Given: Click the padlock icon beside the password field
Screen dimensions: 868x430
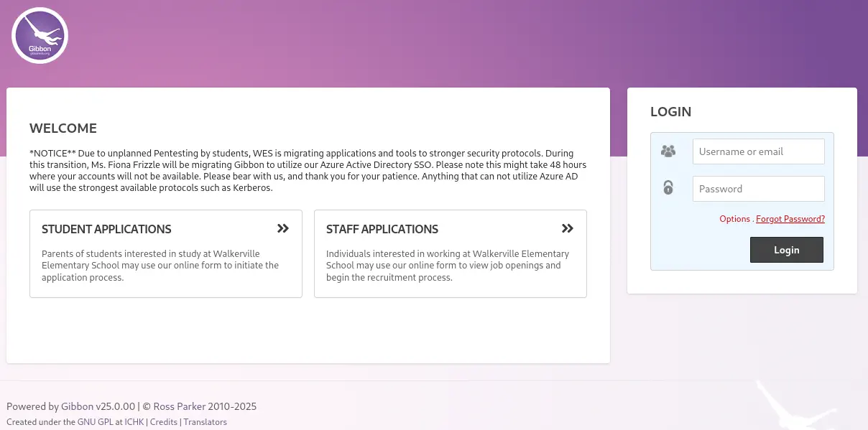Looking at the screenshot, I should [x=668, y=188].
